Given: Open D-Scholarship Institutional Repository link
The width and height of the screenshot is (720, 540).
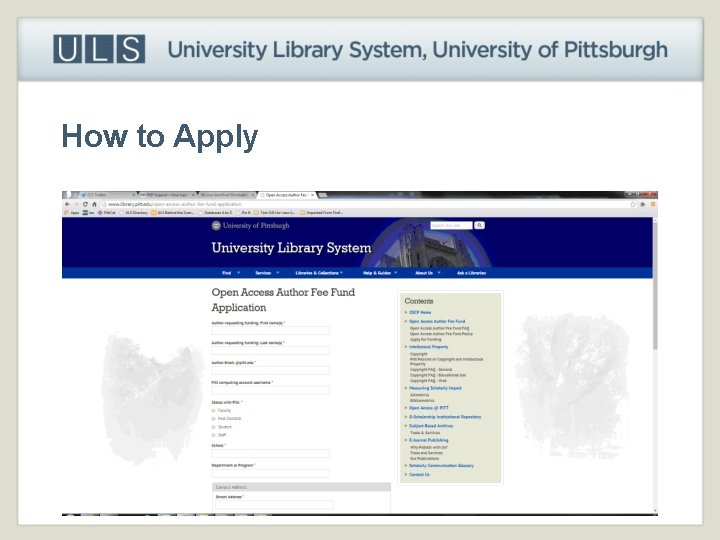Looking at the screenshot, I should tap(445, 417).
